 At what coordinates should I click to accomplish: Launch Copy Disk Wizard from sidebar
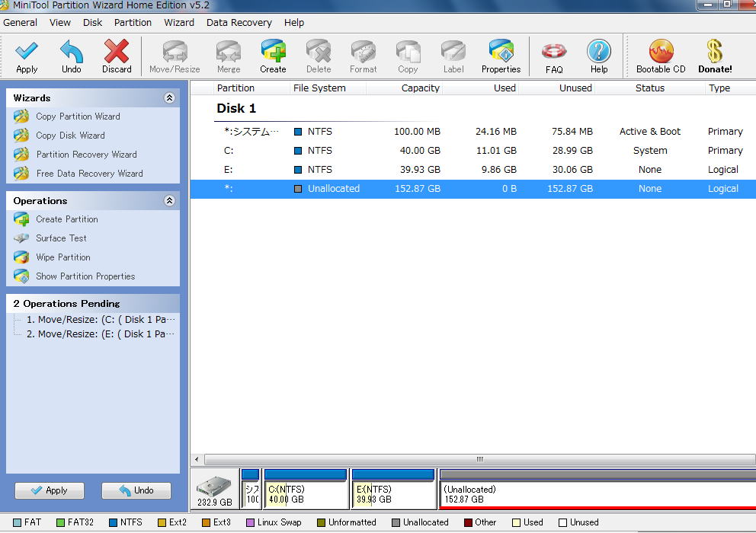(x=70, y=136)
